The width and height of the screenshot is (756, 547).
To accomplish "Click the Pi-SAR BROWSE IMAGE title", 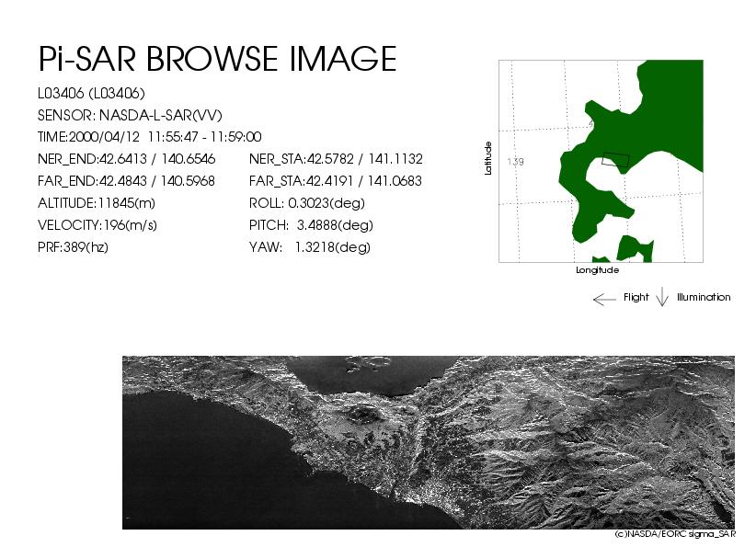I will point(217,59).
